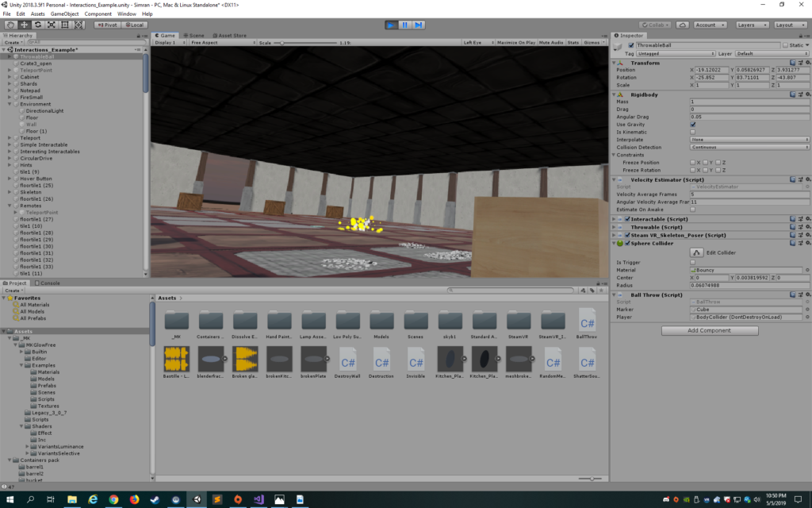Screen dimensions: 812x508
Task: Open the Component menu
Action: (x=98, y=14)
